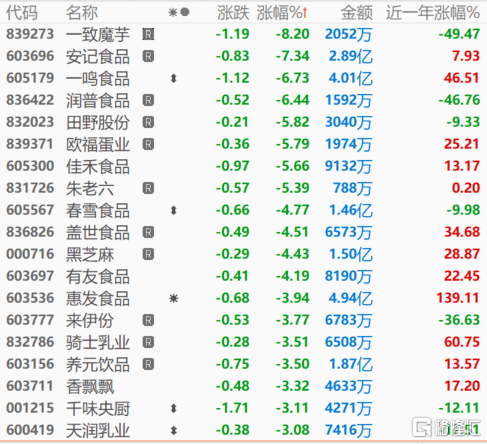Click the 2.89亿 turnover amount

[351, 56]
